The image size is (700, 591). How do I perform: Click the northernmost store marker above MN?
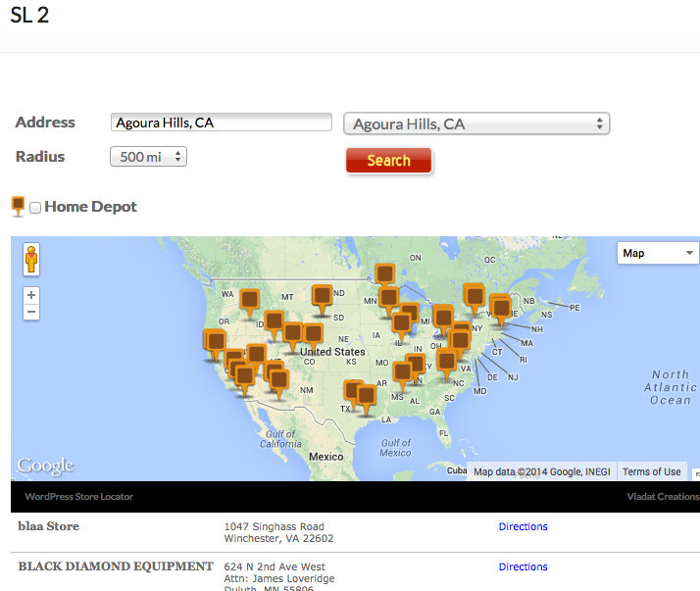tap(385, 272)
